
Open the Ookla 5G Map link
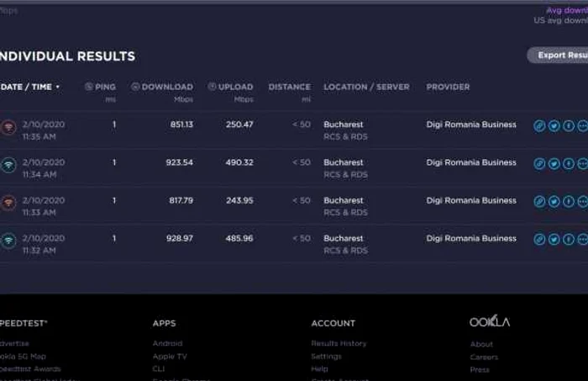point(23,357)
